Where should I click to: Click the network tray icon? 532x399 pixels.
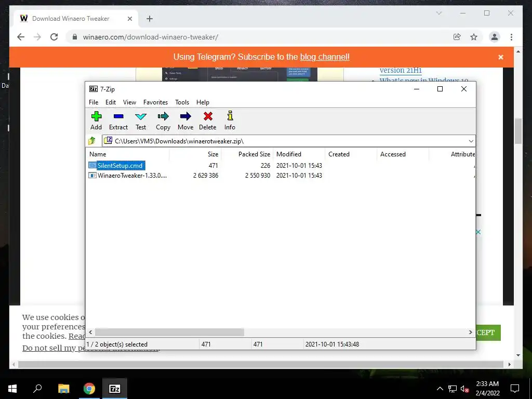[453, 389]
